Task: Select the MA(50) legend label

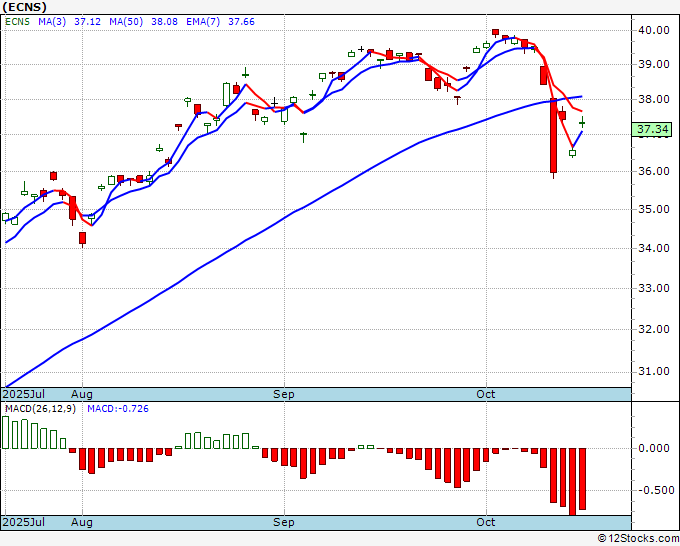Action: 126,22
